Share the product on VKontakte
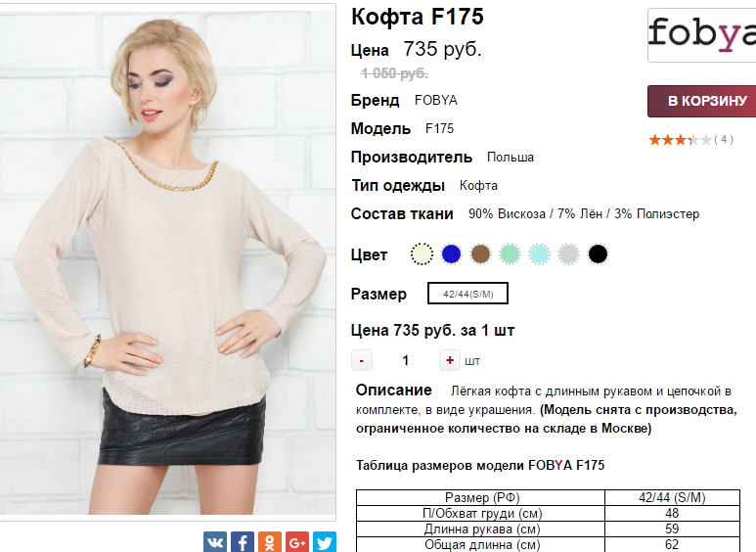 [214, 542]
